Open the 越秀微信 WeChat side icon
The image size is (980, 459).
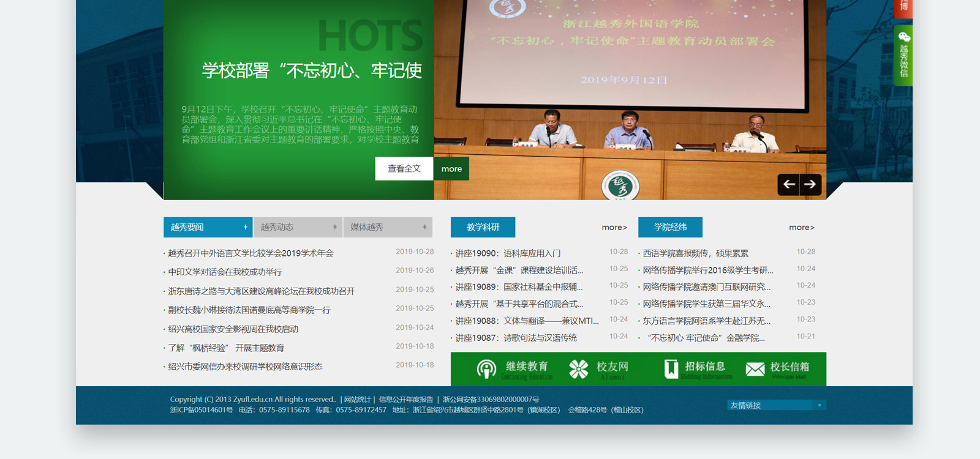tap(903, 55)
